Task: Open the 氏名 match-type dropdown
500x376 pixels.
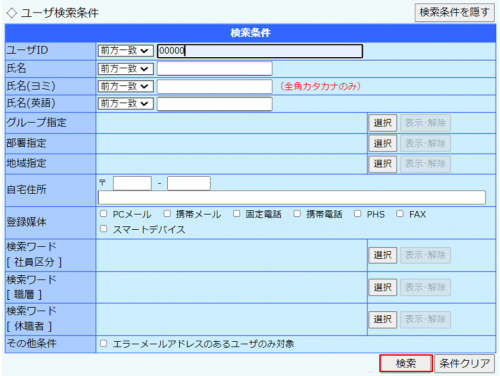Action: pos(125,69)
